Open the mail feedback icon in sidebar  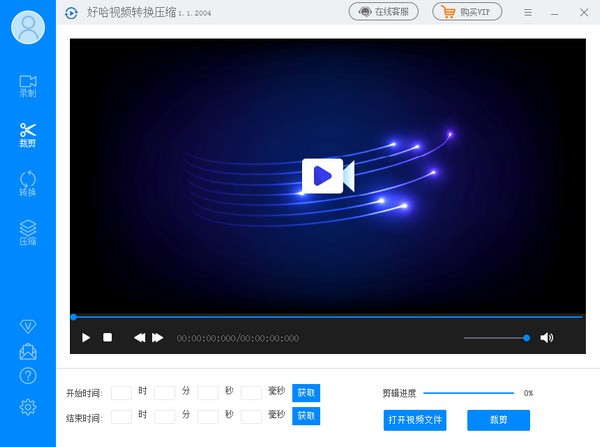click(x=28, y=352)
